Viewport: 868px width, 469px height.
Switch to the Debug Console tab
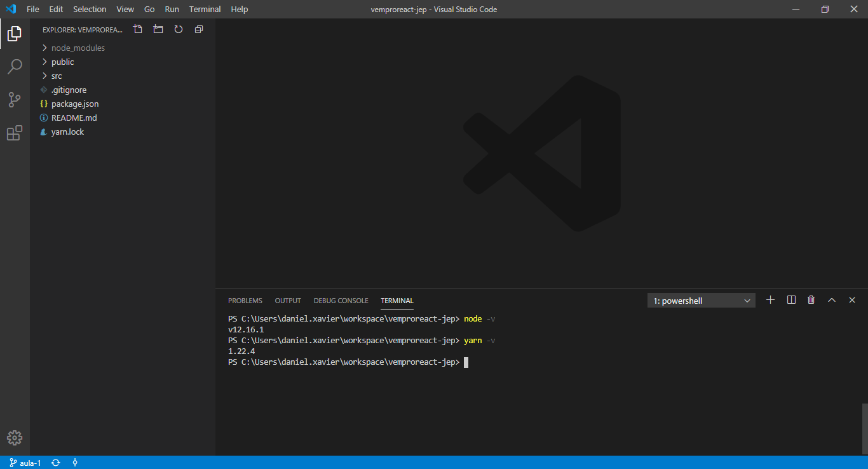coord(341,301)
